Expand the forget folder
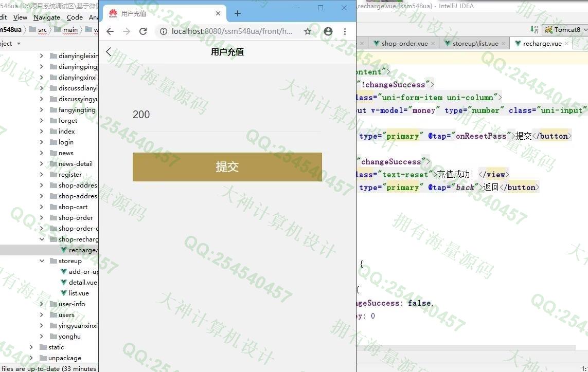Screen dimensions: 588x372 pyautogui.click(x=42, y=121)
